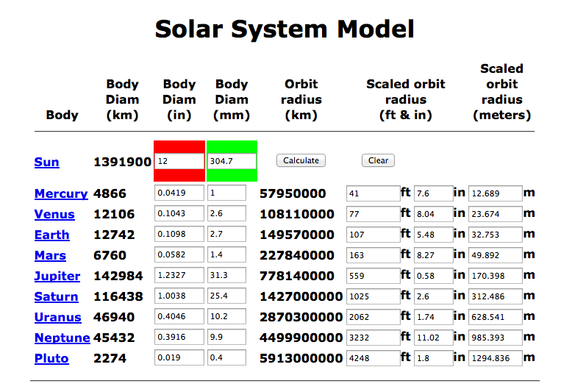The image size is (572, 392).
Task: Select Mars diameter mm field 1.4
Action: click(x=226, y=254)
